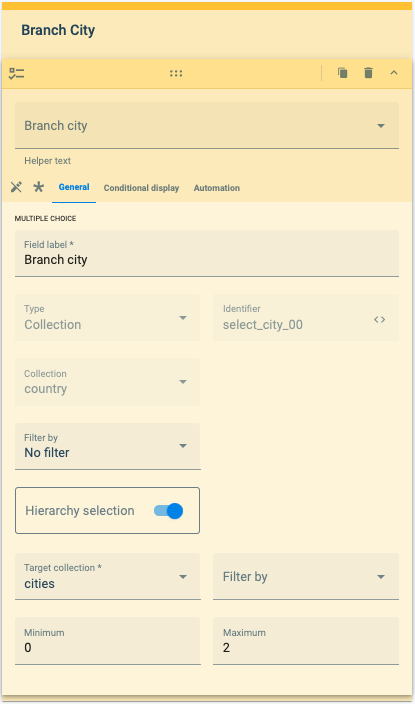Click the multiple choice checklist icon
Screen dimensions: 415x704
click(17, 74)
